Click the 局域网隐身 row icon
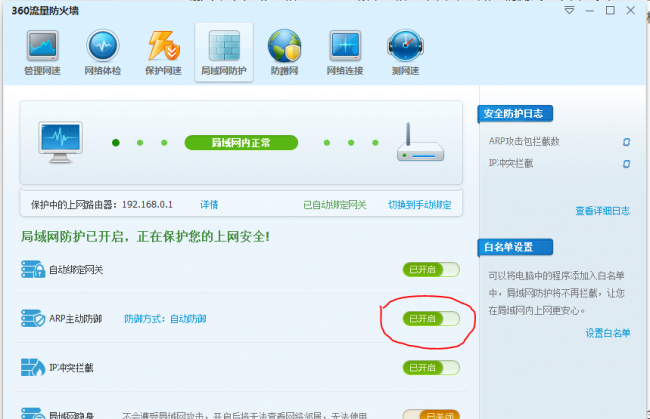This screenshot has height=419, width=650. [33, 413]
